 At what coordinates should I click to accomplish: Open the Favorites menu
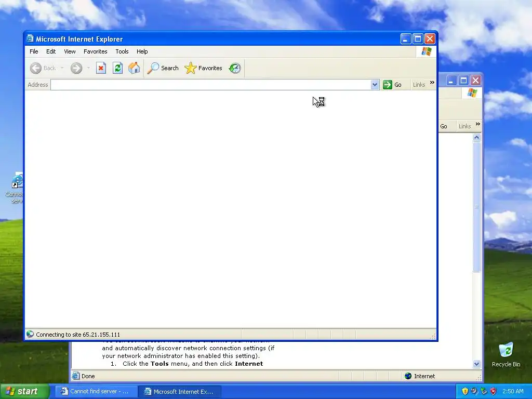pyautogui.click(x=96, y=51)
